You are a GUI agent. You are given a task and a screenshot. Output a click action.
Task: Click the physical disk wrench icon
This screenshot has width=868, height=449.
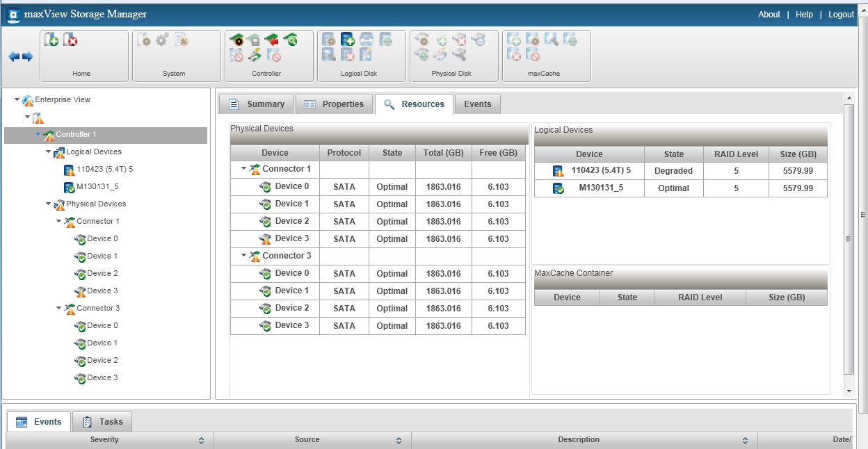pyautogui.click(x=458, y=55)
